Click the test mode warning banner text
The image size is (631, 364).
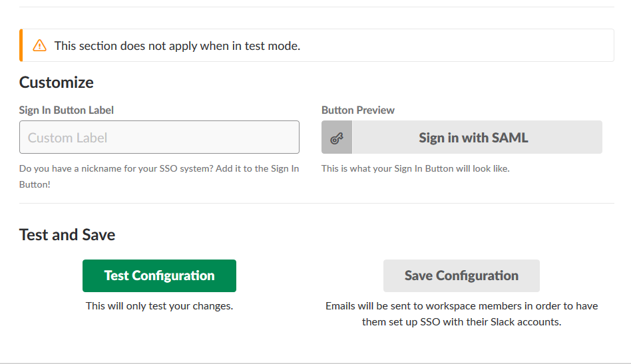click(178, 46)
